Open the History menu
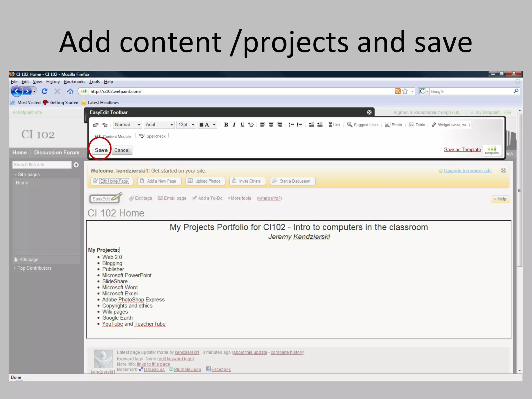The image size is (532, 399). [53, 82]
